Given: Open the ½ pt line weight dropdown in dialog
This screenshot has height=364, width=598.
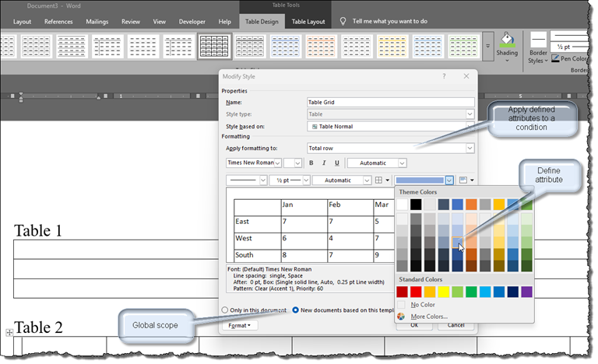Looking at the screenshot, I should (x=306, y=180).
